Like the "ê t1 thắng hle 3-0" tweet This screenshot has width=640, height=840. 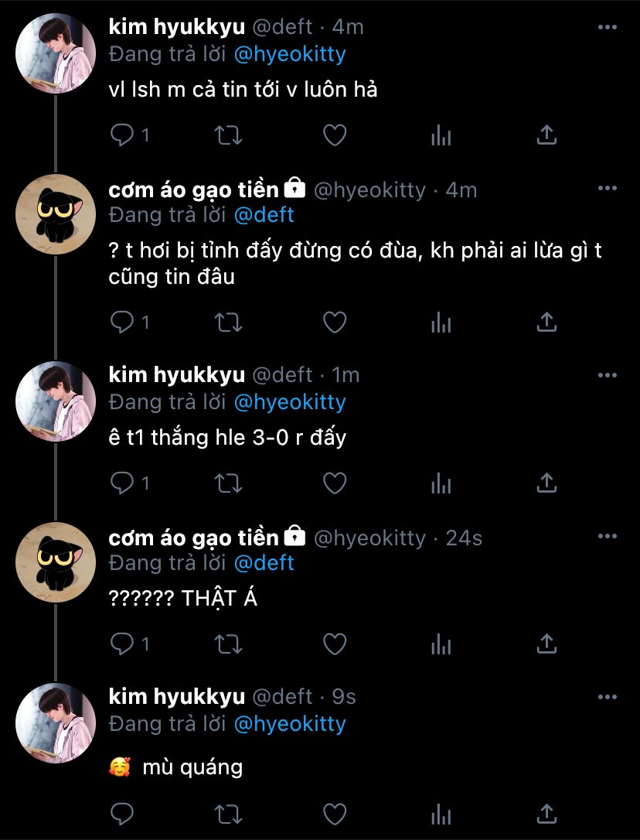pyautogui.click(x=334, y=483)
